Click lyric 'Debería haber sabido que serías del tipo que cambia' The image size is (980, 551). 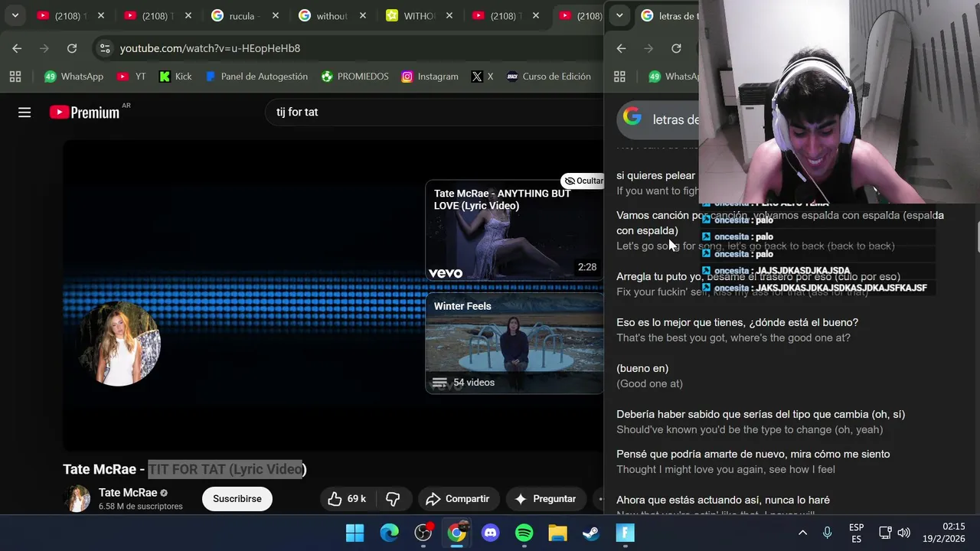pos(760,414)
